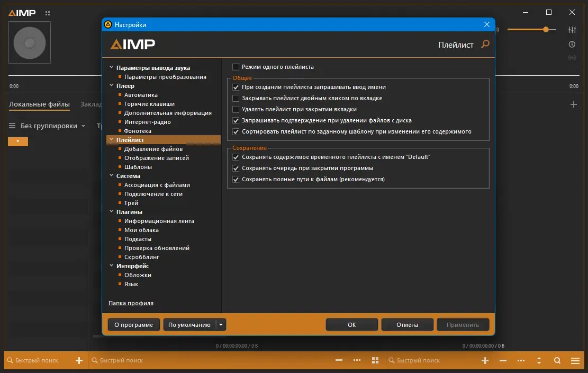Image resolution: width=588 pixels, height=373 pixels.
Task: Open Интернет-радио settings section
Action: click(147, 122)
